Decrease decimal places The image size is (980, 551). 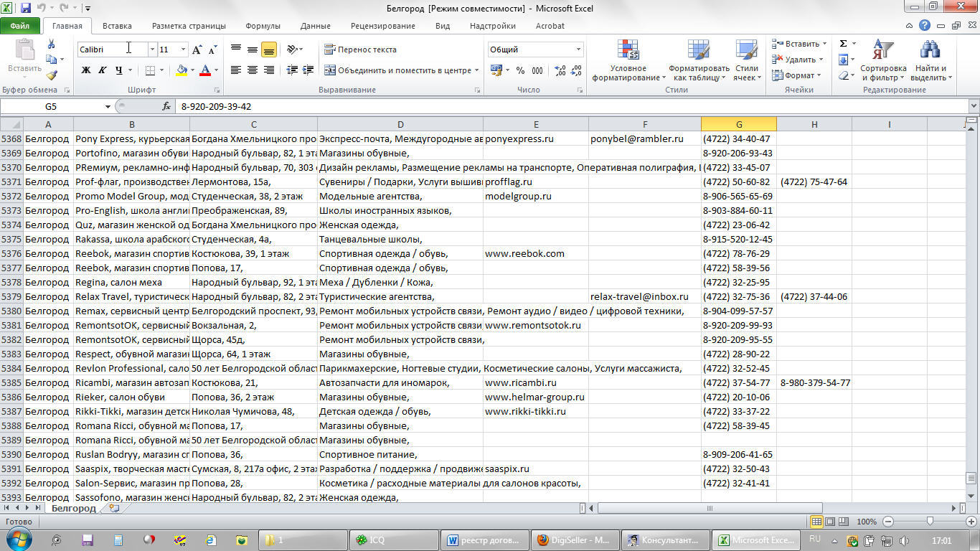(577, 70)
